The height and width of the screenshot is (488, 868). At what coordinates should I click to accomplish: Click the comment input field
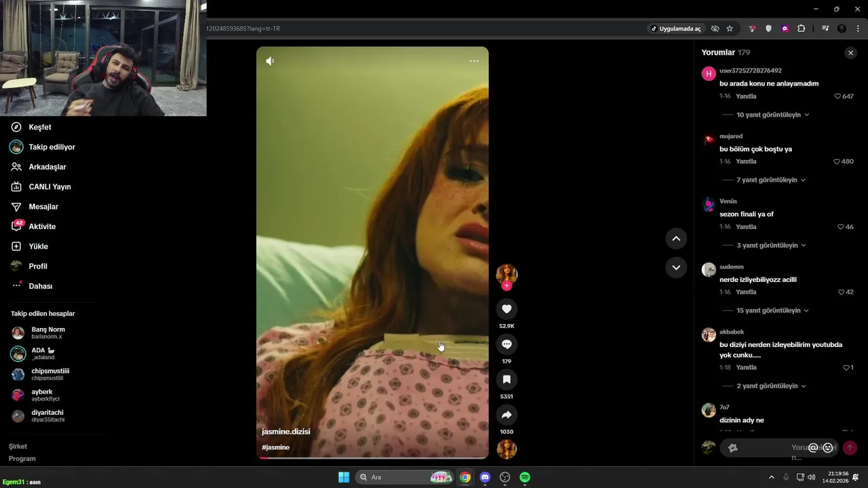pos(779,448)
